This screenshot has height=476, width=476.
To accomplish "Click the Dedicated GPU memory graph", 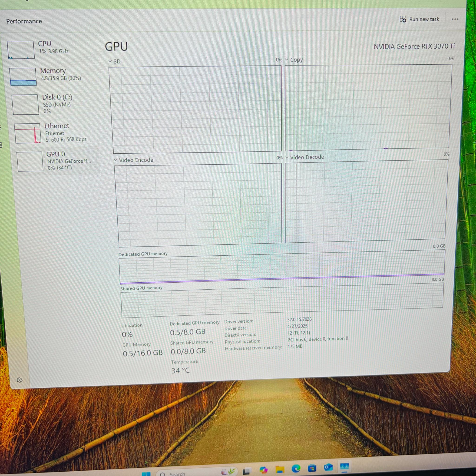I will (x=282, y=267).
